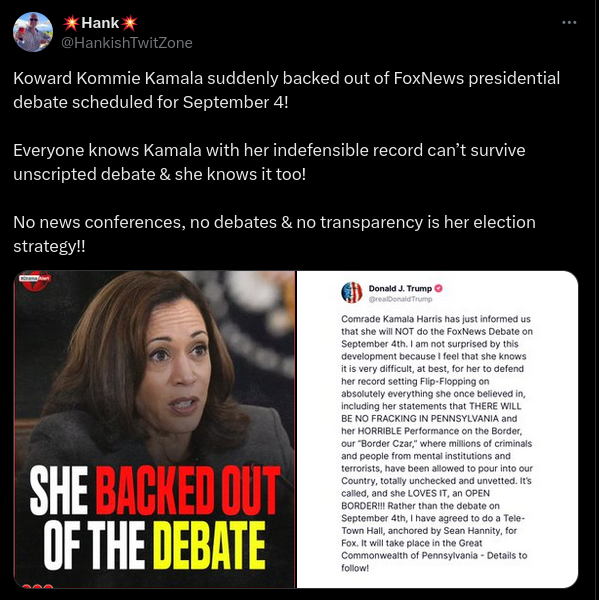599x600 pixels.
Task: Click the collision emoji after Hank's name
Action: click(x=129, y=23)
